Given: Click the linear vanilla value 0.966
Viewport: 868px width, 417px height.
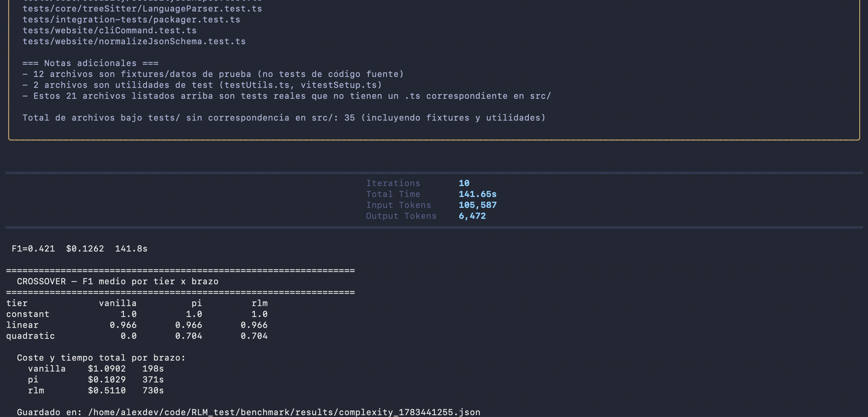Looking at the screenshot, I should tap(123, 325).
